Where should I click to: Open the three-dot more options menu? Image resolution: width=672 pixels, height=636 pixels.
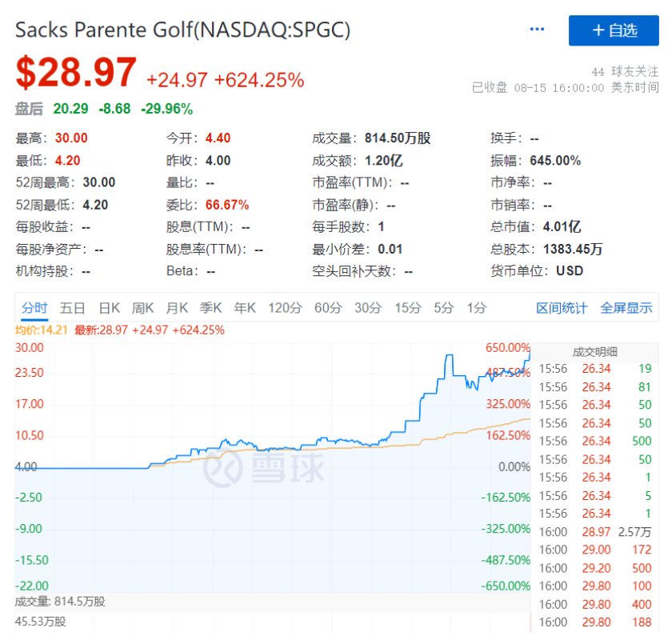[537, 30]
